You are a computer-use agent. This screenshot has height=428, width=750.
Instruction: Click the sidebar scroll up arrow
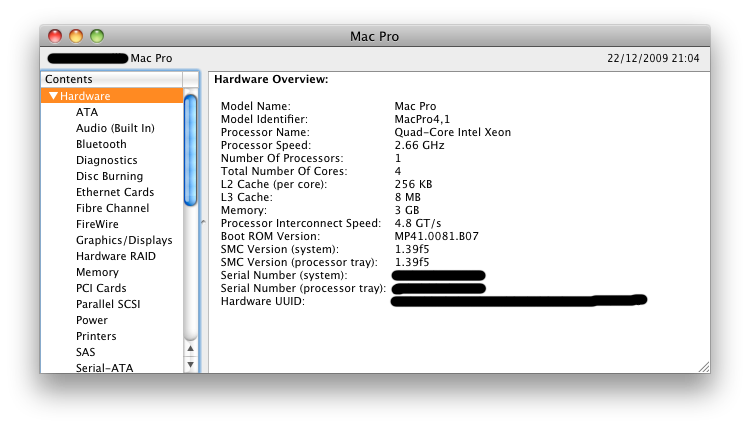[x=190, y=349]
